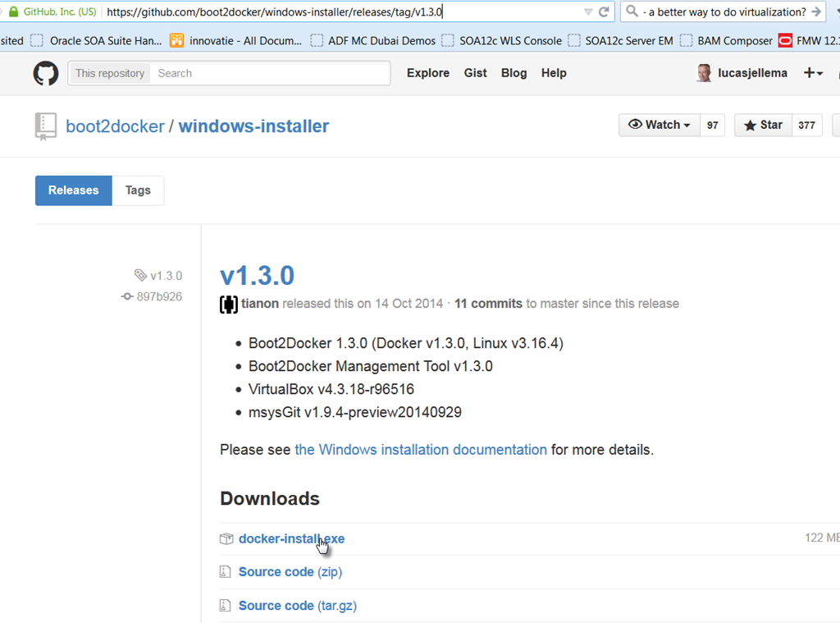
Task: Open commit 897b926 link
Action: (x=159, y=296)
